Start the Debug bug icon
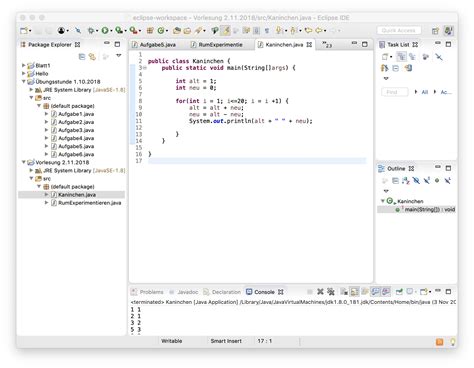Screen dimensions: 474x368 90,31
